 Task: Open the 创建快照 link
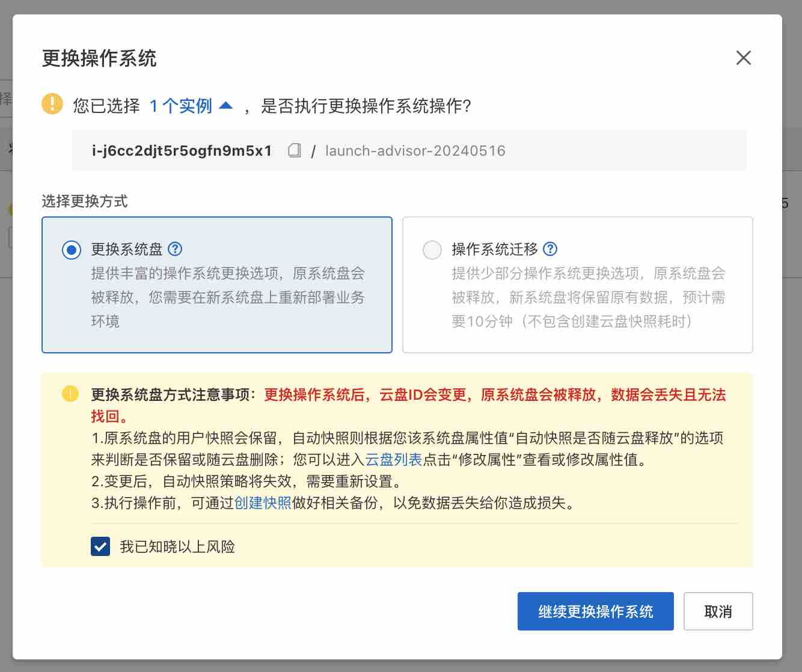[x=263, y=503]
